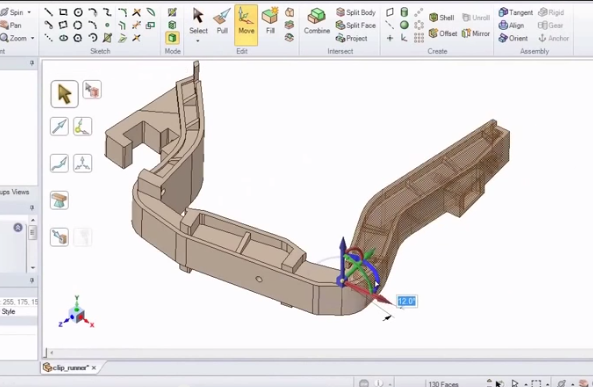Select the Pull tool
This screenshot has width=593, height=387.
222,22
